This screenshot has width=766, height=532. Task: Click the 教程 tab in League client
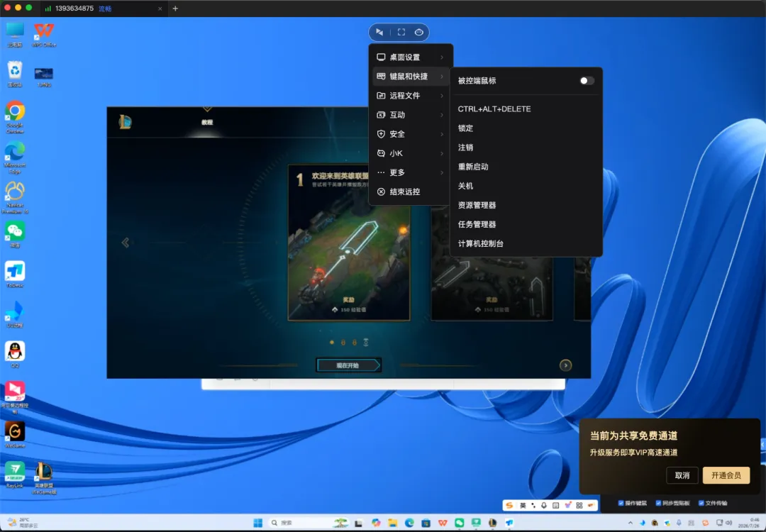click(x=207, y=121)
